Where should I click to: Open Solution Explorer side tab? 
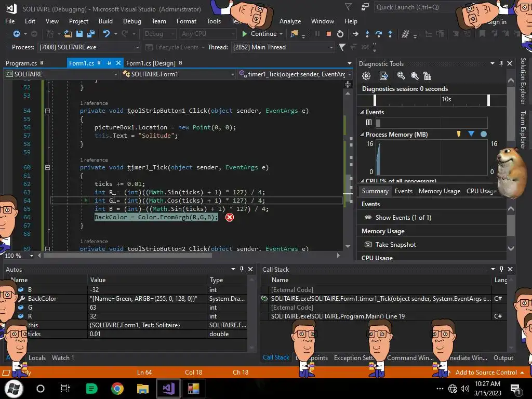(x=523, y=81)
